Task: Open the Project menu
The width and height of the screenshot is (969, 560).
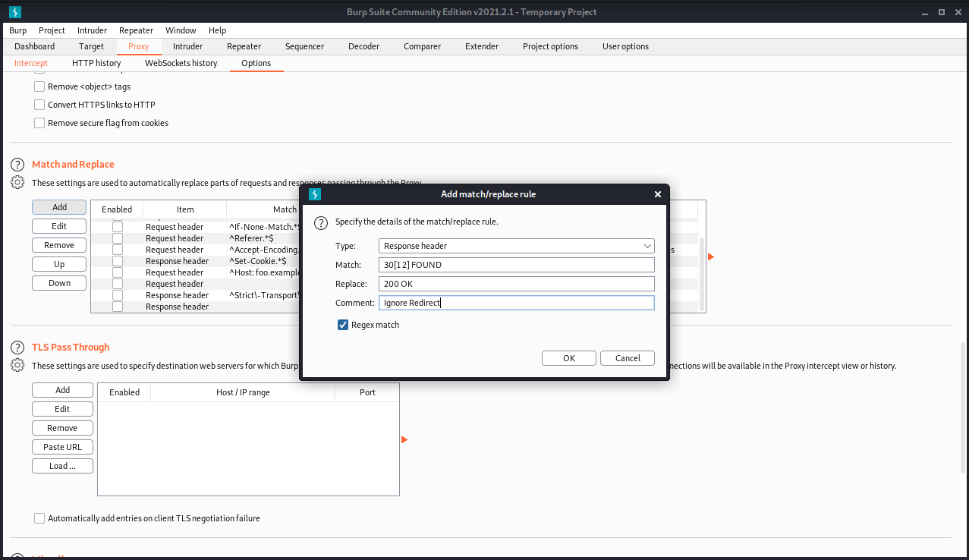Action: 52,30
